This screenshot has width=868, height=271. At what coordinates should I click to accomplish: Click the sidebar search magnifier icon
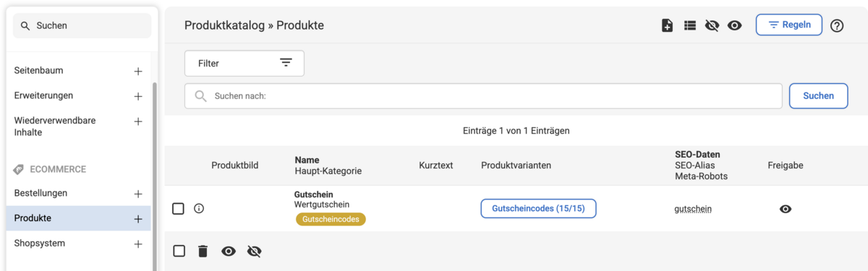(x=25, y=25)
